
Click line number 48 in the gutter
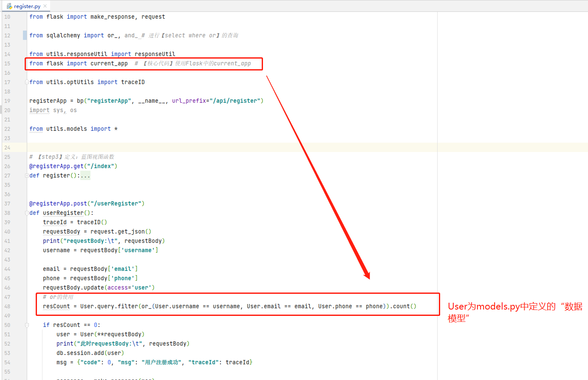[7, 306]
